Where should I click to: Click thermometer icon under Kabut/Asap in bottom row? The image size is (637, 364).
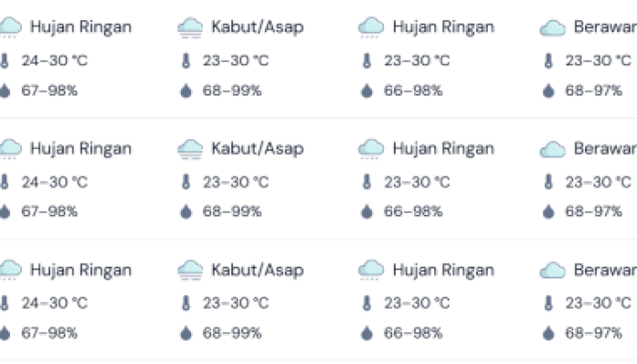187,303
